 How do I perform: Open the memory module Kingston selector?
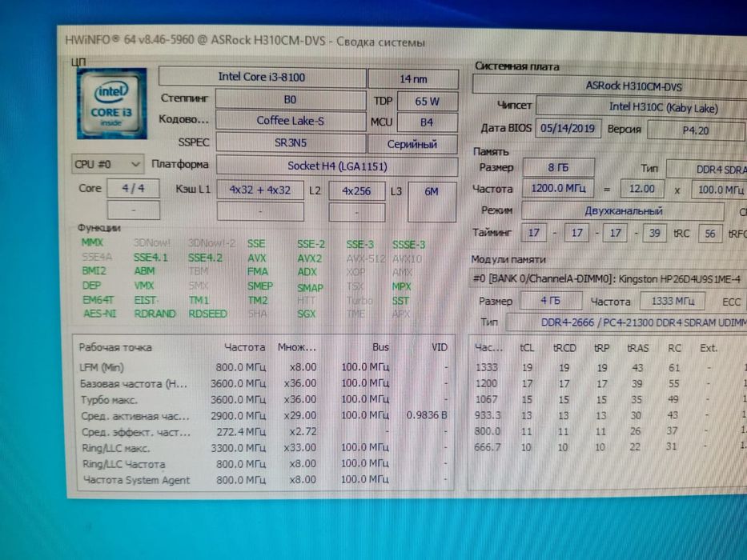click(x=608, y=278)
